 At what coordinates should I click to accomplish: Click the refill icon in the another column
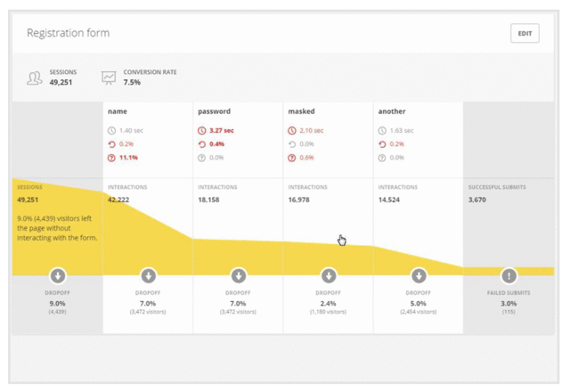382,144
